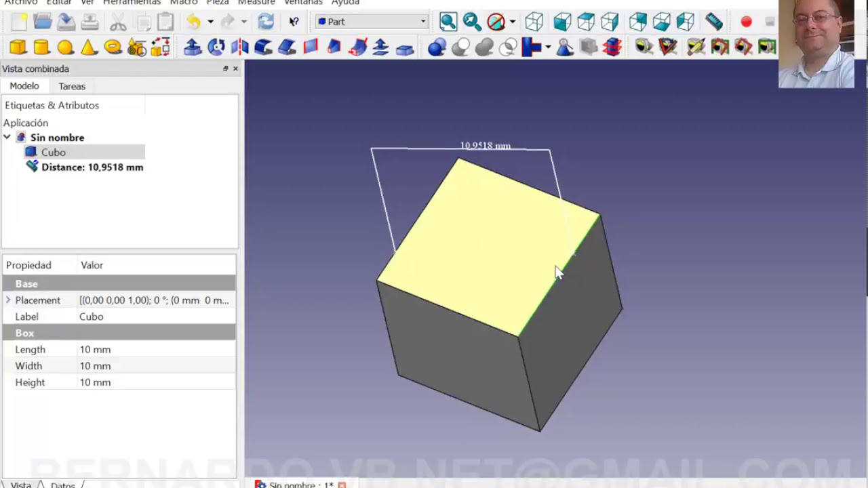This screenshot has width=868, height=488.
Task: Create a box primitive
Action: [x=18, y=47]
